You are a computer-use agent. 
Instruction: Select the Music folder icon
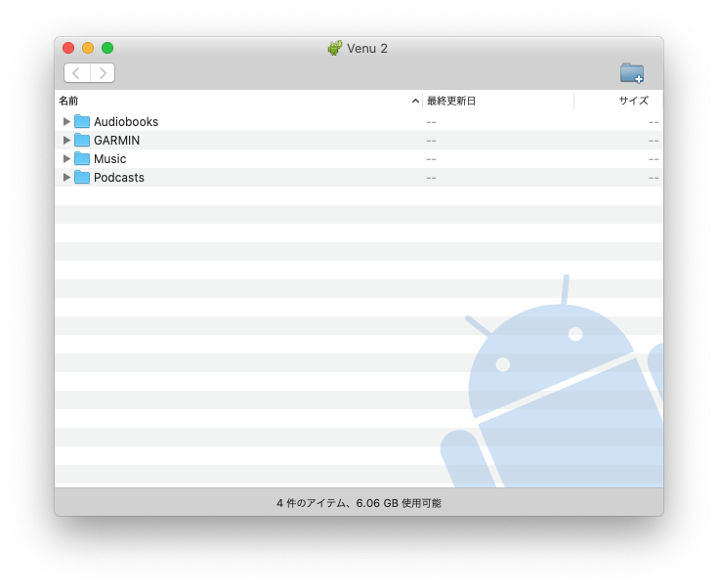coord(82,158)
